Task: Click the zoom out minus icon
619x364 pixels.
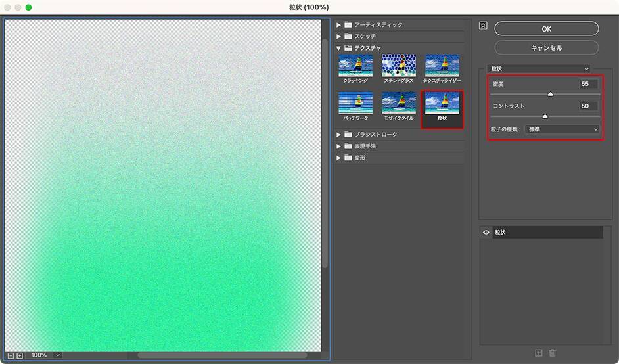Action: (x=11, y=355)
